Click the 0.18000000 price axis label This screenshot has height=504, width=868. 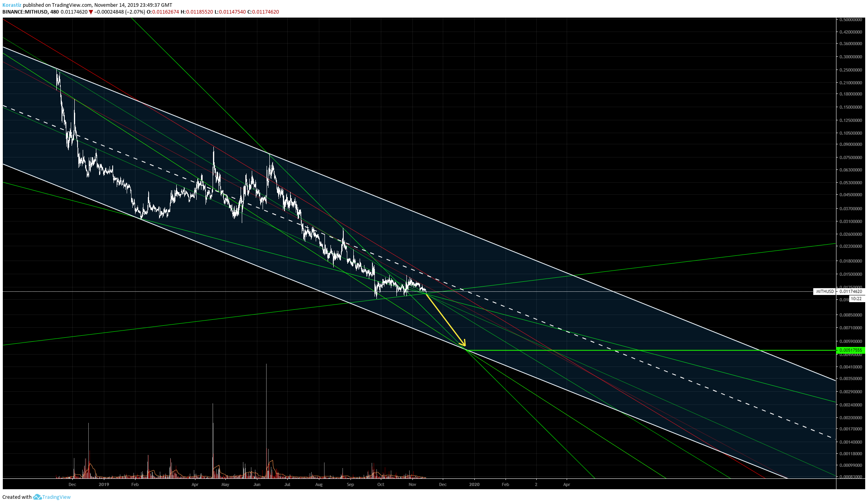[851, 94]
